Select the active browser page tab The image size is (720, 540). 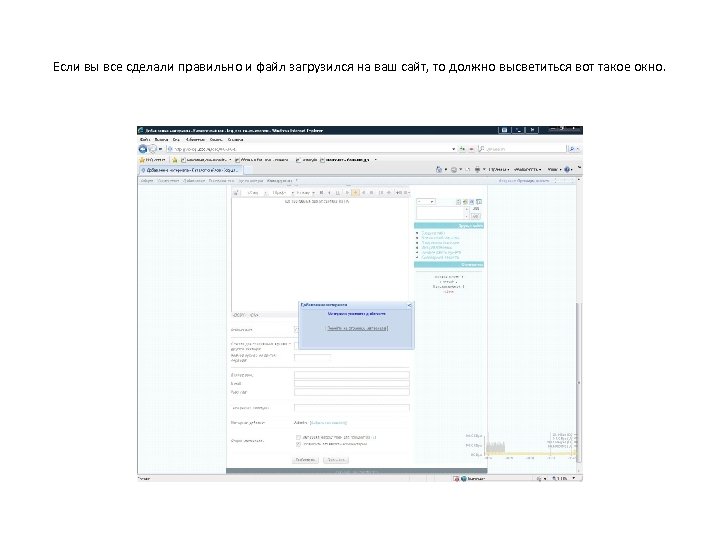click(x=190, y=170)
